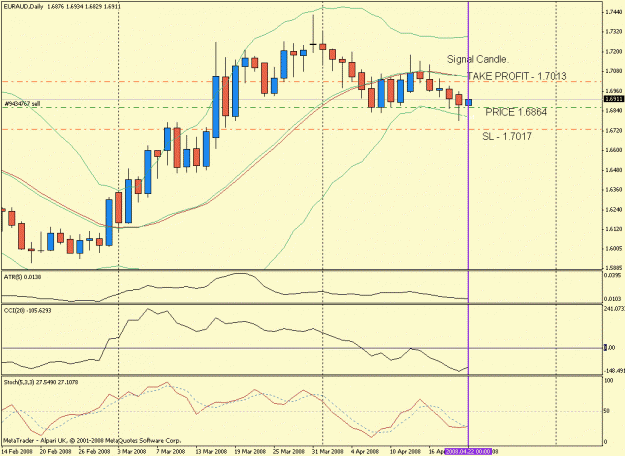The height and width of the screenshot is (456, 625).
Task: Click the highlighted 2008.04.22 00:00 date label
Action: 468,452
